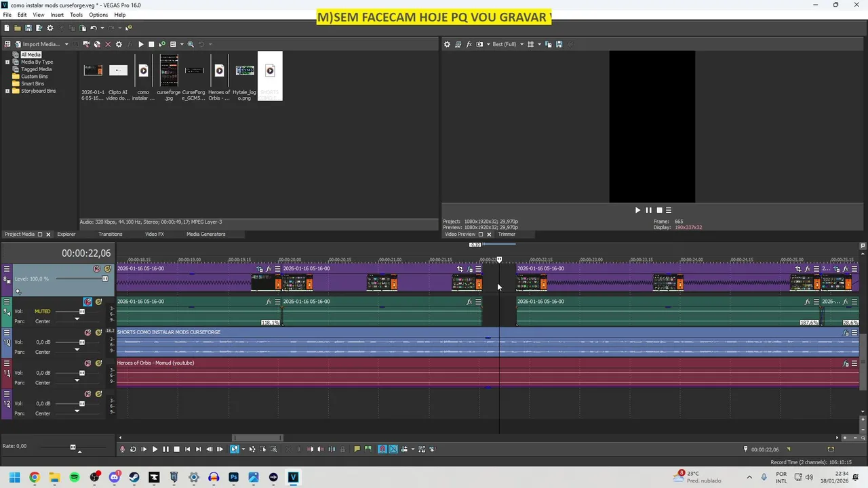Viewport: 868px width, 488px height.
Task: Undo the last edit
Action: (94, 28)
